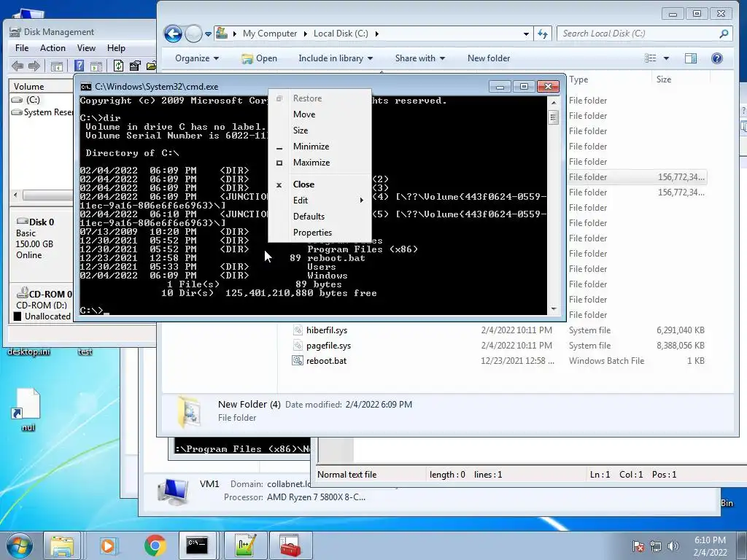Click Disk Management refresh icon
747x560 pixels.
click(118, 66)
